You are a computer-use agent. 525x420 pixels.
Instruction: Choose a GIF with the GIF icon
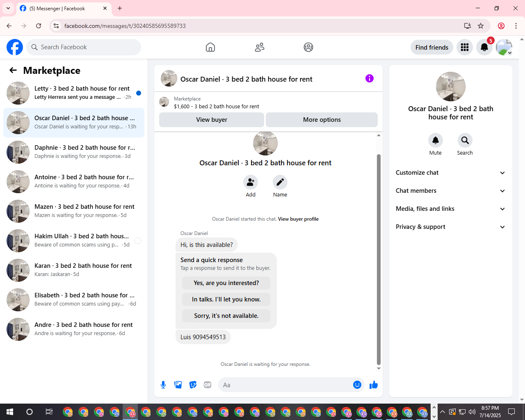coord(208,385)
